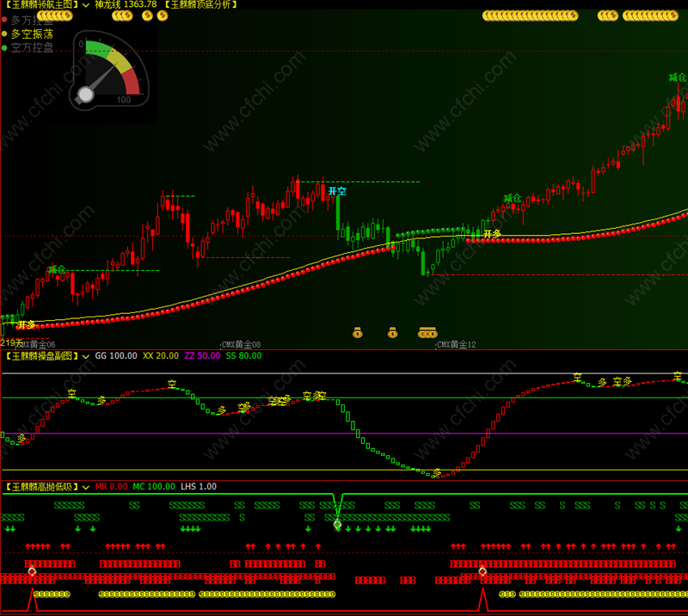The width and height of the screenshot is (688, 616).
Task: Click the 【玉麒麟顶底分析】 title label
Action: pos(201,5)
